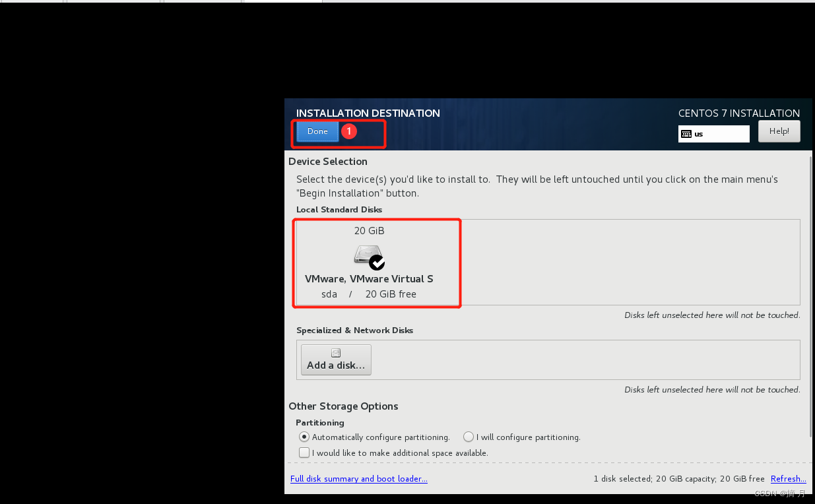The height and width of the screenshot is (504, 815).
Task: Click the sda / 20 GiB free text
Action: pos(369,294)
